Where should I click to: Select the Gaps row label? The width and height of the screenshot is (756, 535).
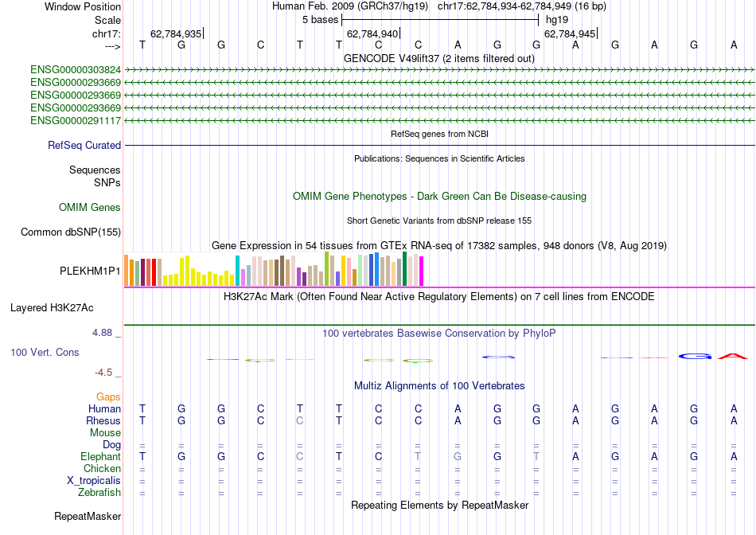(108, 396)
